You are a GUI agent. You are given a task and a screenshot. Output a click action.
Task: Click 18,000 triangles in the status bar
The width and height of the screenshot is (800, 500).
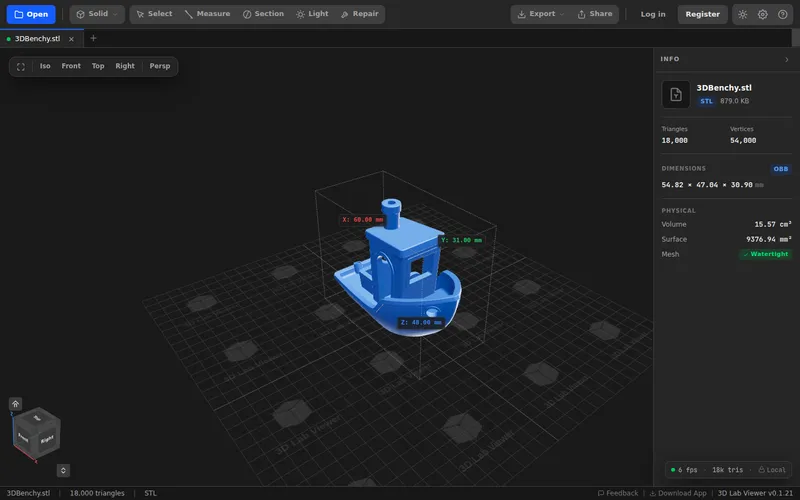tap(97, 493)
